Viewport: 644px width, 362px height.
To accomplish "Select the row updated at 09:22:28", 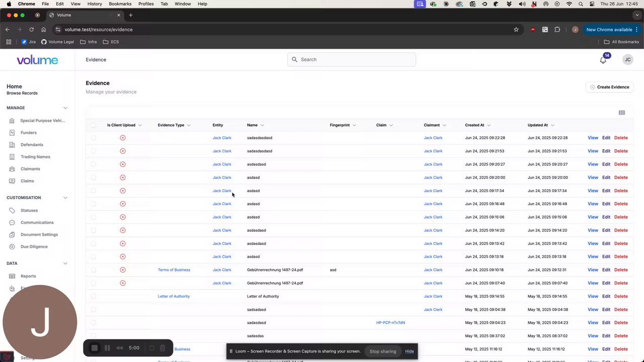I will [93, 138].
